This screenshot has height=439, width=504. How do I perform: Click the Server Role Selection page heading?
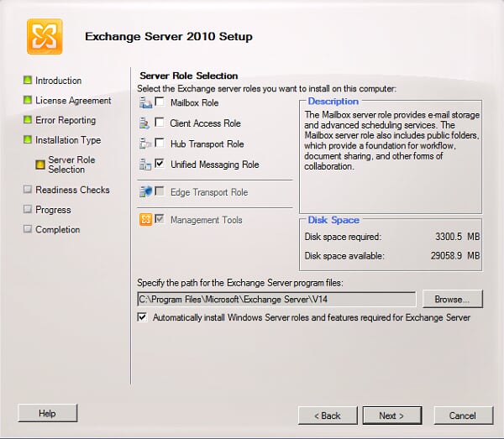pos(189,76)
